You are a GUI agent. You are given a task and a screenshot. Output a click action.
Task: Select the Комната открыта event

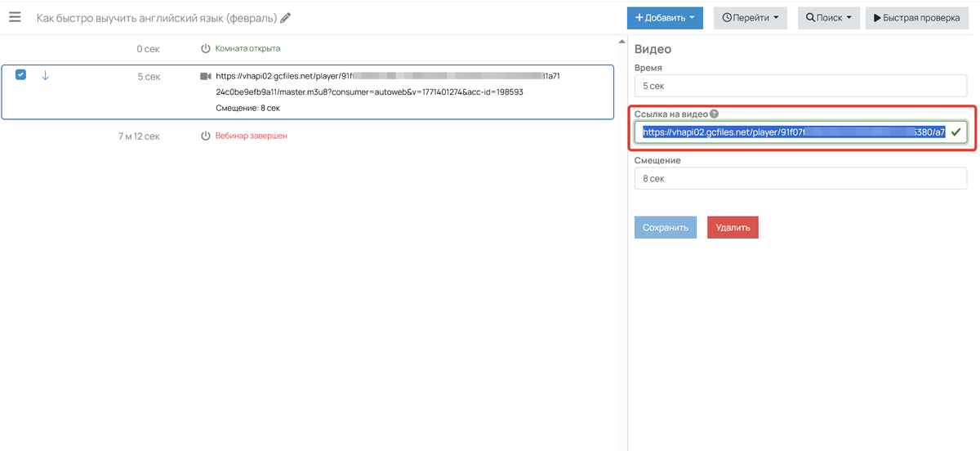point(247,49)
